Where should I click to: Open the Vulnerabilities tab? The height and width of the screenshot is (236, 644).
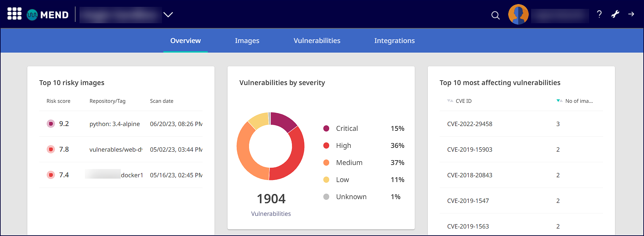317,41
